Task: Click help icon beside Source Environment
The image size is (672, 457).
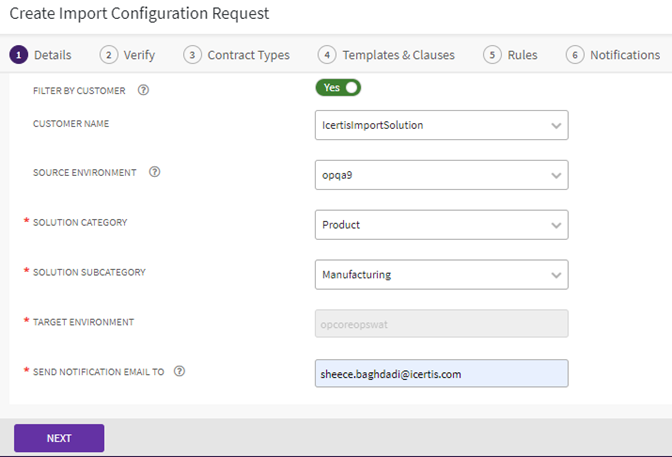Action: coord(155,172)
